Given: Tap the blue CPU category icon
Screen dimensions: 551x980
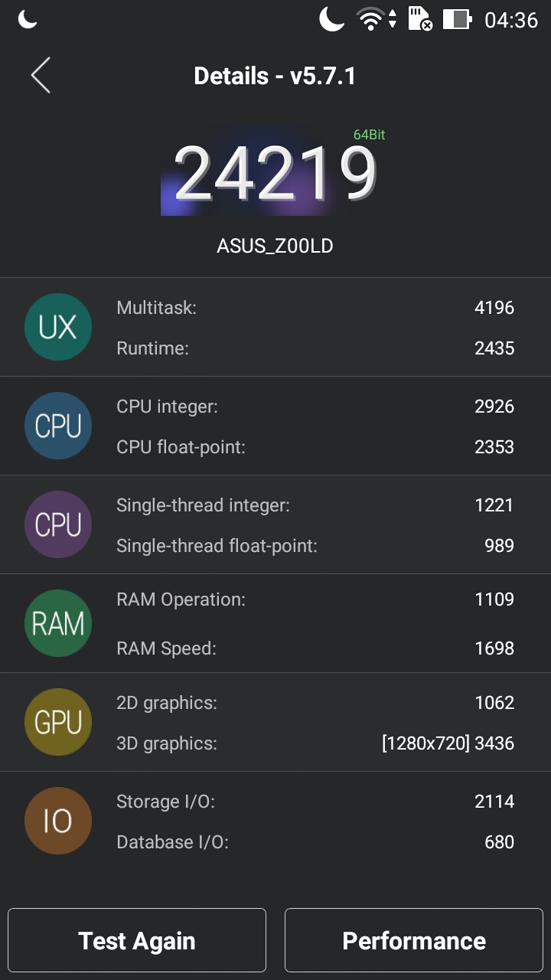Looking at the screenshot, I should click(58, 426).
